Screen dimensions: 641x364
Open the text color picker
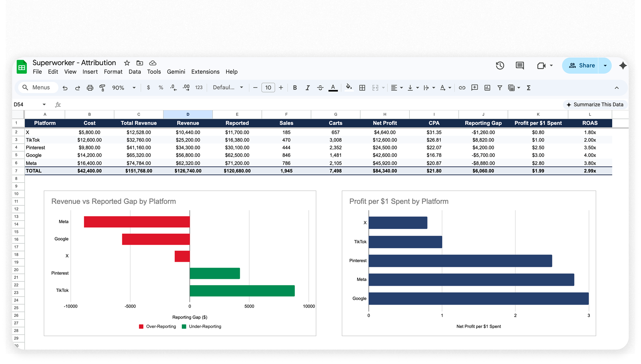(333, 88)
